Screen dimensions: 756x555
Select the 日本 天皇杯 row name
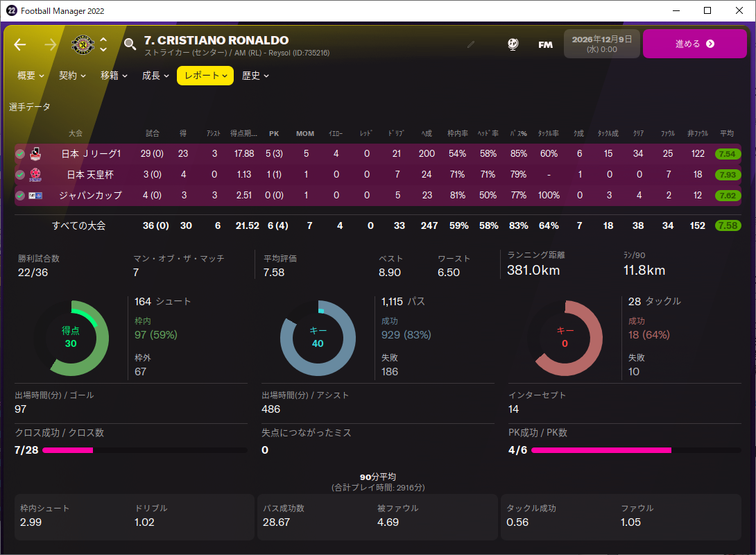(90, 175)
